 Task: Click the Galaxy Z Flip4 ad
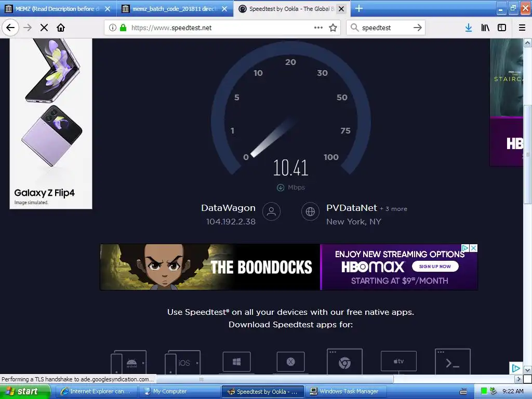[x=51, y=124]
